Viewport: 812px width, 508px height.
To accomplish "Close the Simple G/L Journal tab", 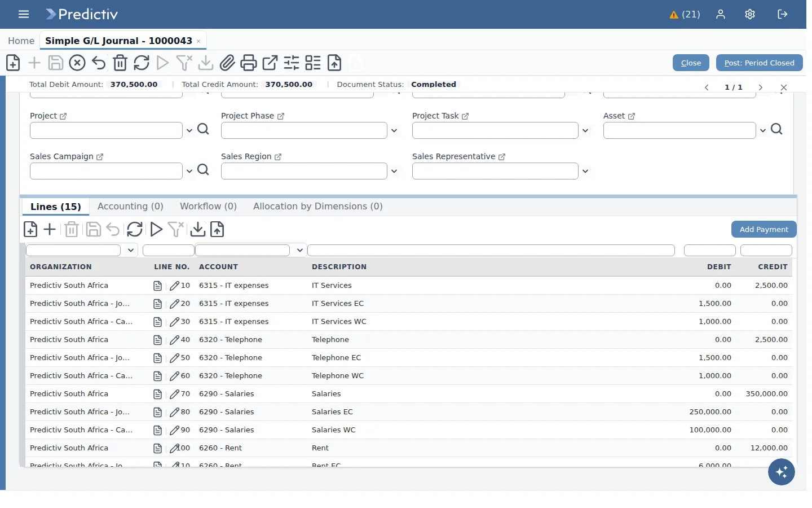I will [x=198, y=41].
